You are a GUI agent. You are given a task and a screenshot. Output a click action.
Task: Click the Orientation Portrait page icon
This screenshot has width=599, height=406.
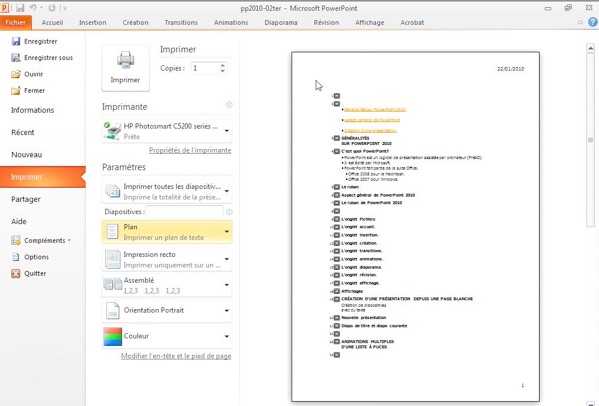point(113,311)
